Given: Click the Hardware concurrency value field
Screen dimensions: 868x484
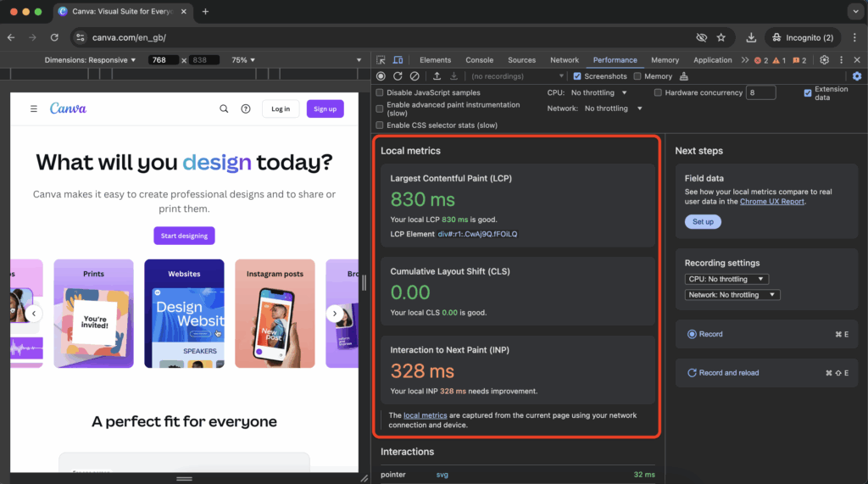Looking at the screenshot, I should [760, 92].
